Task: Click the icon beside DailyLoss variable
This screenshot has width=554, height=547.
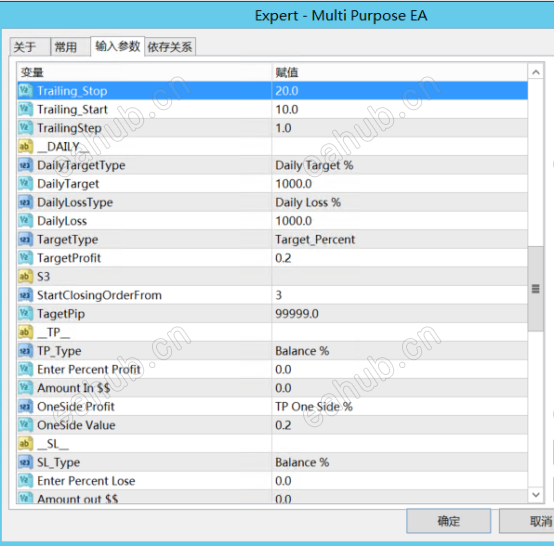Action: [x=25, y=221]
